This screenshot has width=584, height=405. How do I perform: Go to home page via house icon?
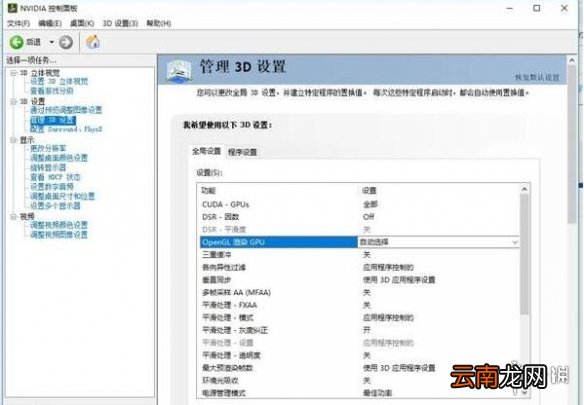(x=93, y=42)
